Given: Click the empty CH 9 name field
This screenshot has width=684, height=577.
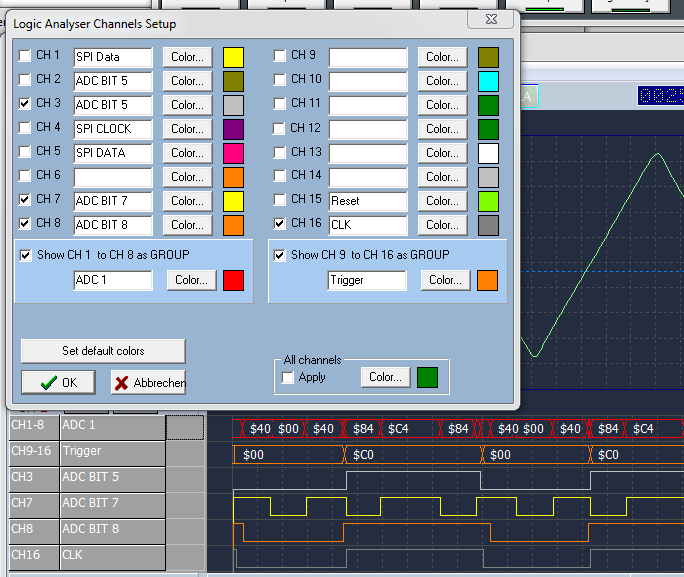Looking at the screenshot, I should click(x=368, y=57).
